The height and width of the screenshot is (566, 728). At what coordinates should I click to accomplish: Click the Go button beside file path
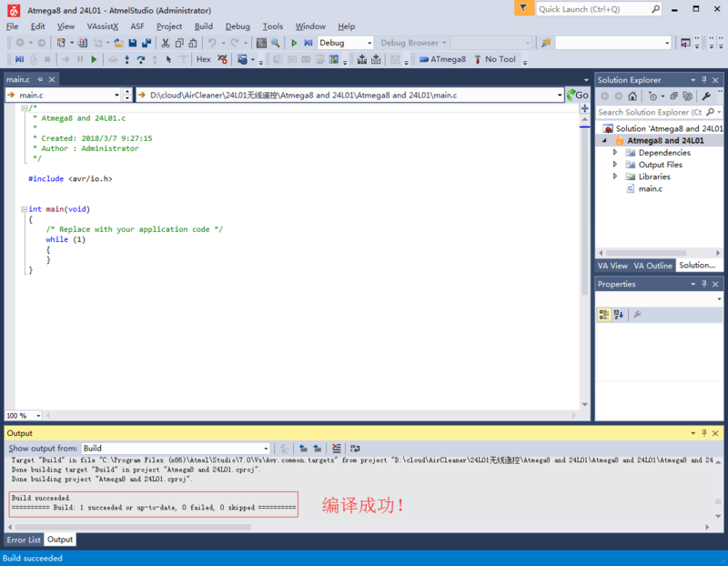(578, 95)
